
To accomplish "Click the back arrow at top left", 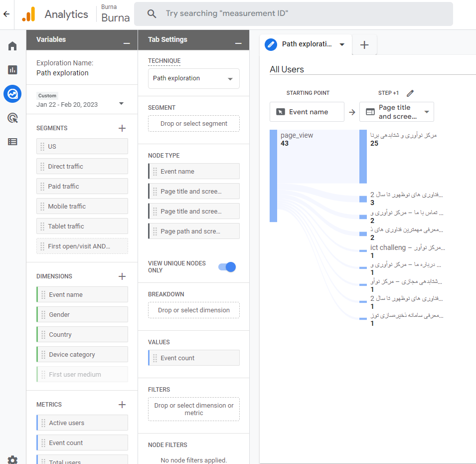I will click(x=6, y=14).
